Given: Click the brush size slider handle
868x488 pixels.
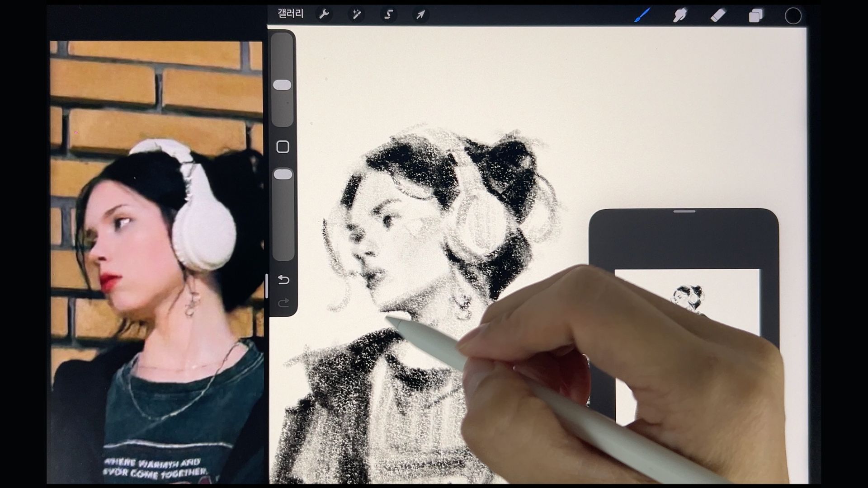Looking at the screenshot, I should [283, 85].
